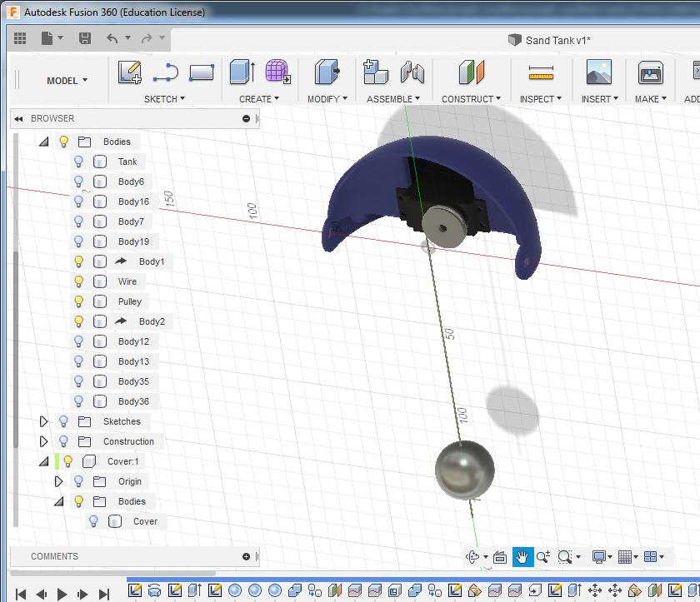Open the data panel grid icon
700x602 pixels.
(x=20, y=38)
